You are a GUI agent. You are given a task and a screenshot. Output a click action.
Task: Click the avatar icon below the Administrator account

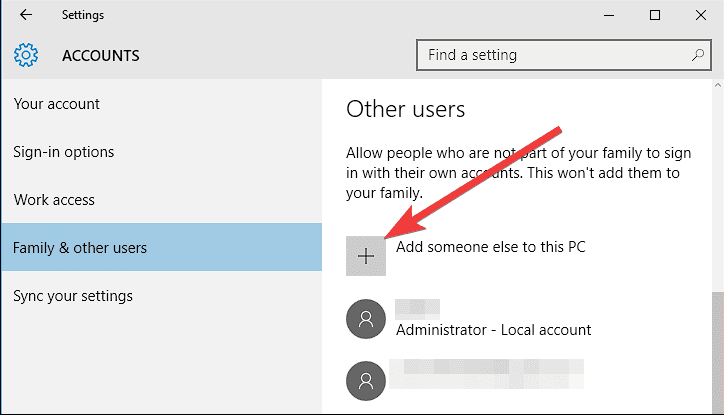(365, 379)
